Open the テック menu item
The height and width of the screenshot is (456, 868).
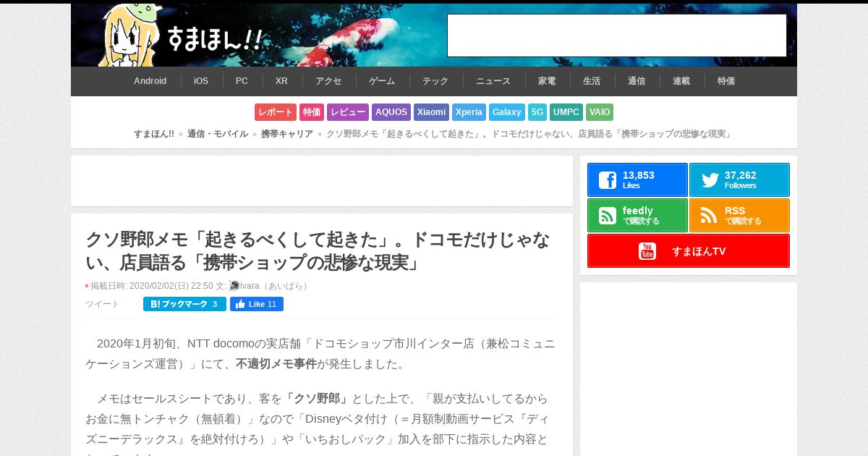pyautogui.click(x=435, y=81)
